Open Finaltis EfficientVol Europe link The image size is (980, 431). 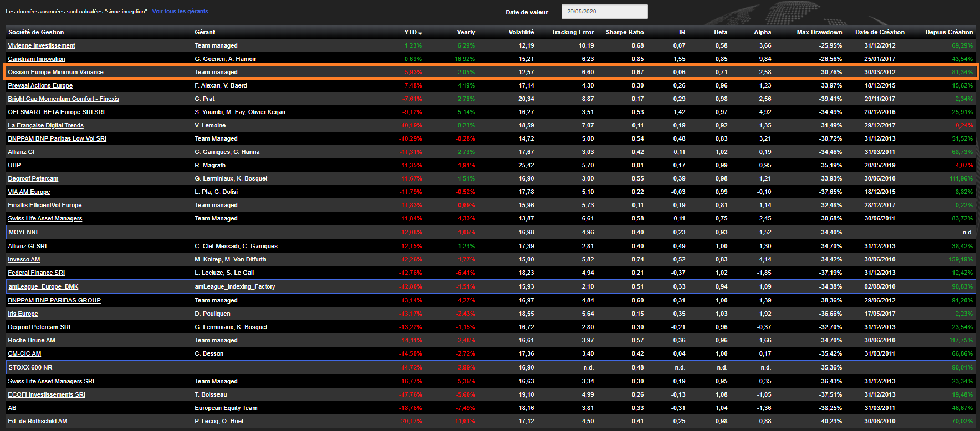(44, 205)
